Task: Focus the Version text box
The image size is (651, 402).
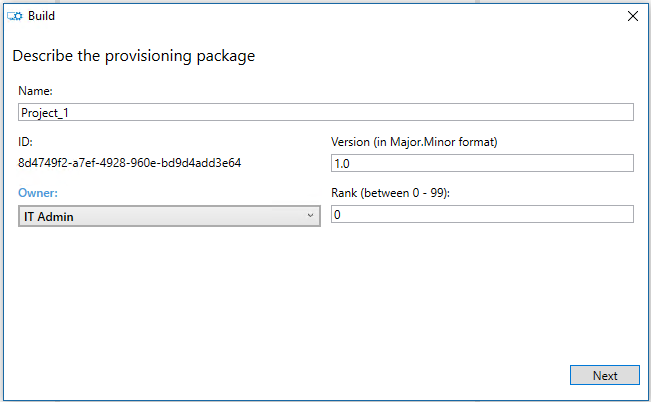Action: [x=482, y=164]
